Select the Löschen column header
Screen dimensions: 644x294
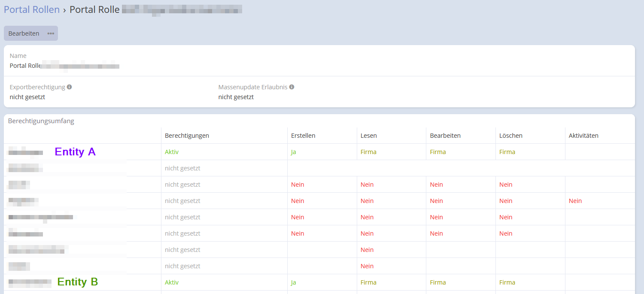click(x=511, y=136)
